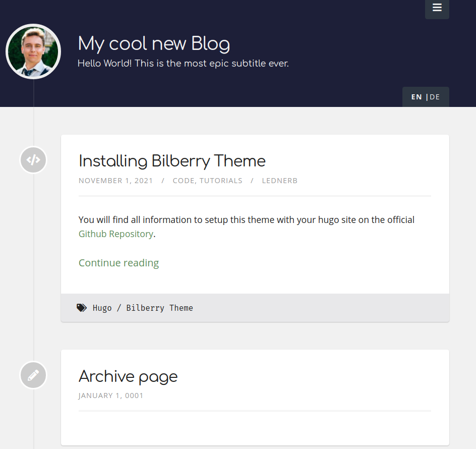
Task: Browse the TUTORIALS category
Action: click(222, 181)
